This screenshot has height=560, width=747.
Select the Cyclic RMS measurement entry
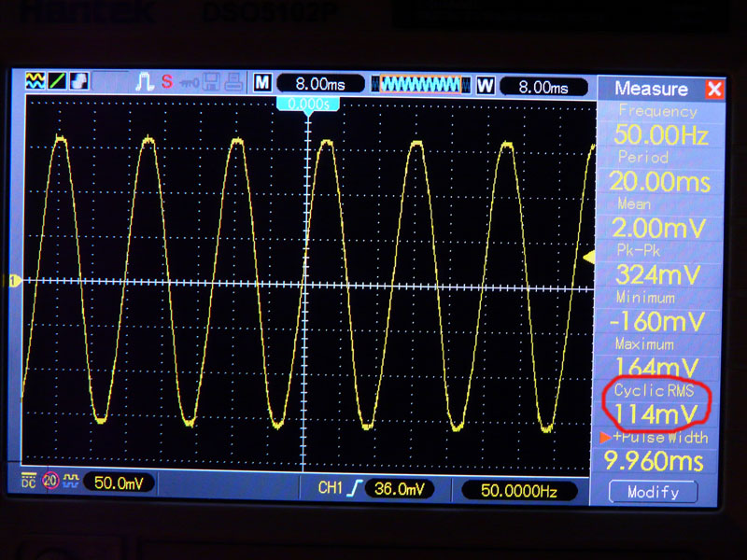click(659, 403)
